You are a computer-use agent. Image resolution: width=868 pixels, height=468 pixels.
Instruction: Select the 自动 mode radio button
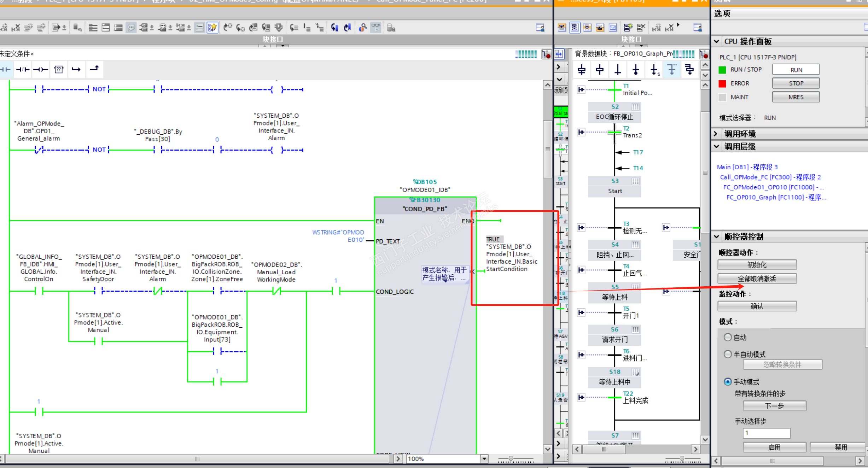click(x=728, y=337)
